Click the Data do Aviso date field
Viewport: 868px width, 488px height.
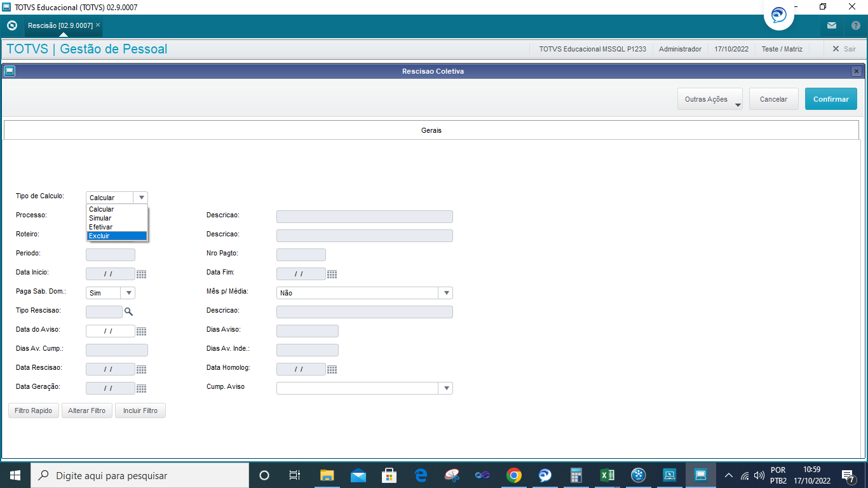(x=111, y=331)
